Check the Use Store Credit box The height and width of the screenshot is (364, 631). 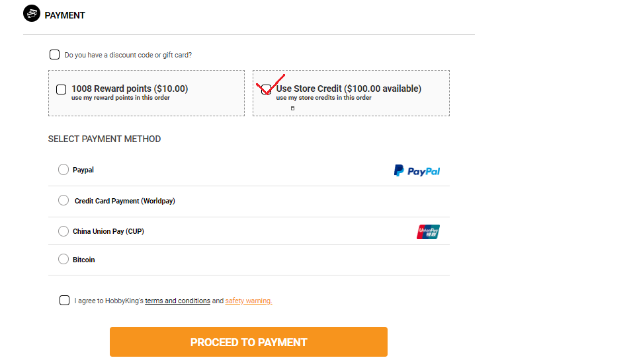pyautogui.click(x=266, y=90)
